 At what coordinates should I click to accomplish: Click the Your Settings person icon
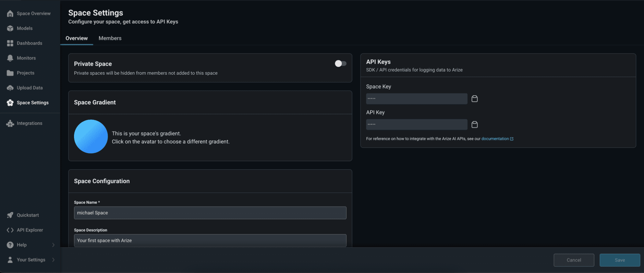click(x=10, y=260)
